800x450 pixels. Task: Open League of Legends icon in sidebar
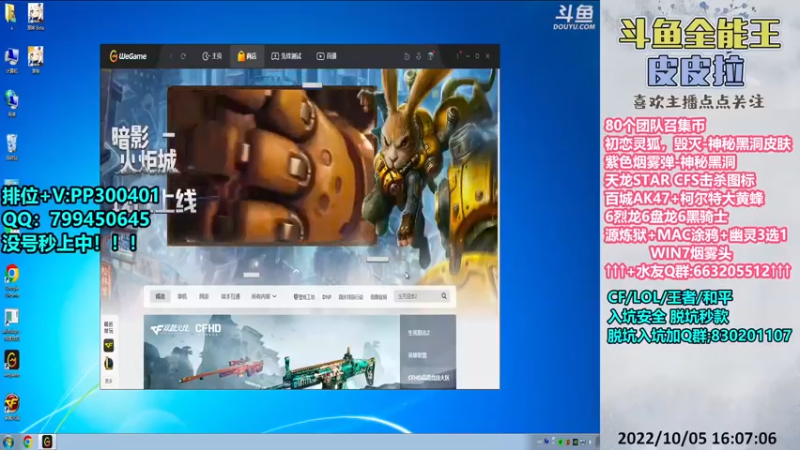click(x=109, y=363)
